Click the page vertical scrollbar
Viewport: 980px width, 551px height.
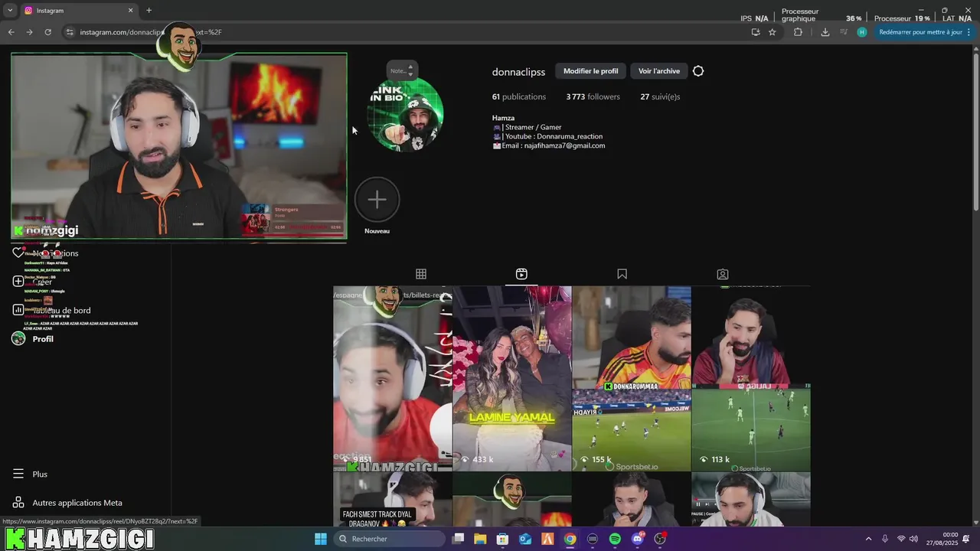pyautogui.click(x=975, y=130)
